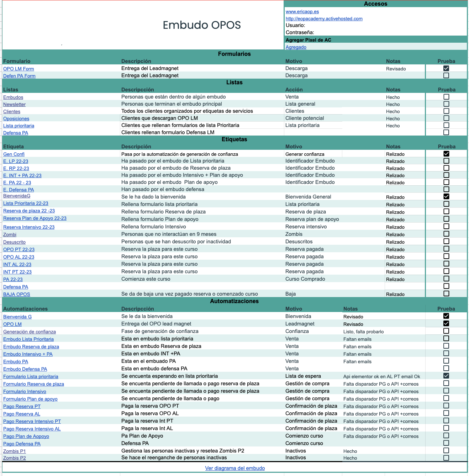Check the Prueba box in the Newsletter row
The width and height of the screenshot is (469, 476).
[x=446, y=104]
